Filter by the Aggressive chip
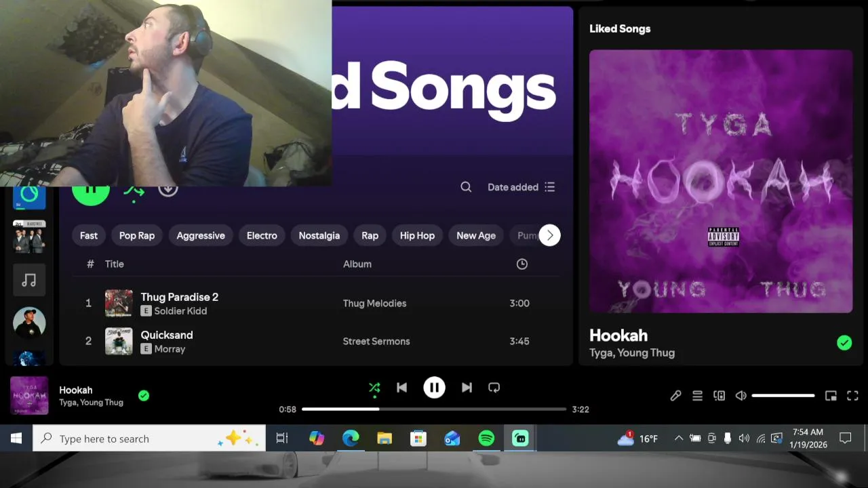Screen dimensions: 868x488 click(x=201, y=235)
